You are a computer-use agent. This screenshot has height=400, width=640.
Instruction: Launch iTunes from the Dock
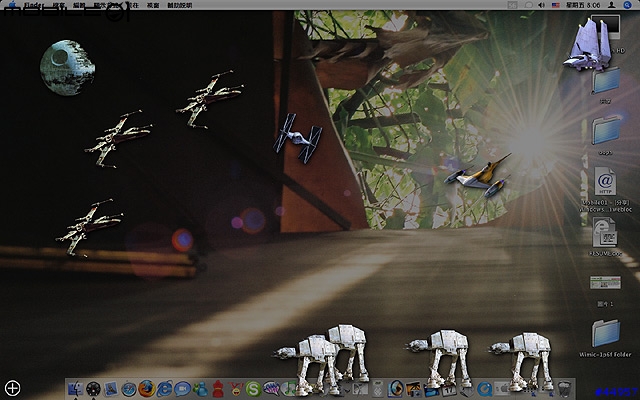click(x=289, y=389)
